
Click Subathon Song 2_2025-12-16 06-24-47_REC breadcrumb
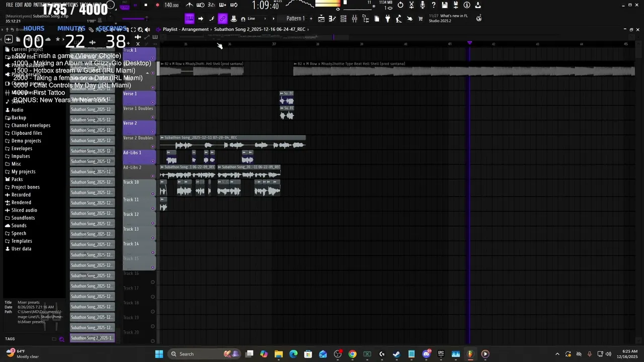click(260, 29)
